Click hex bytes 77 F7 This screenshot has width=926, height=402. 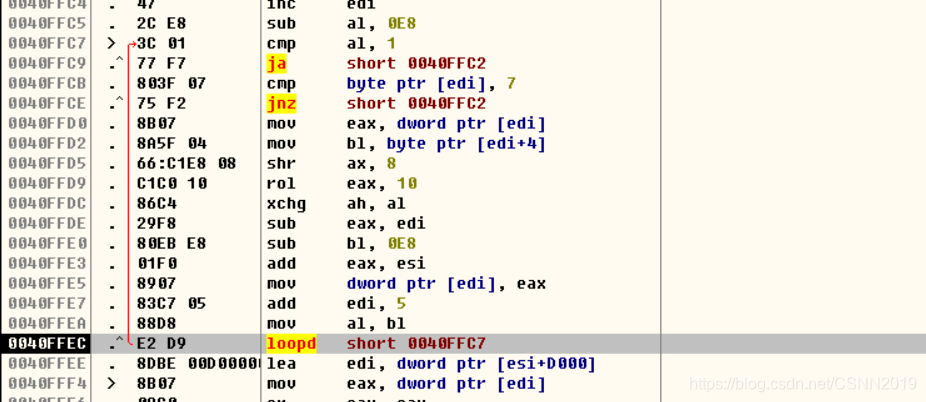(161, 64)
